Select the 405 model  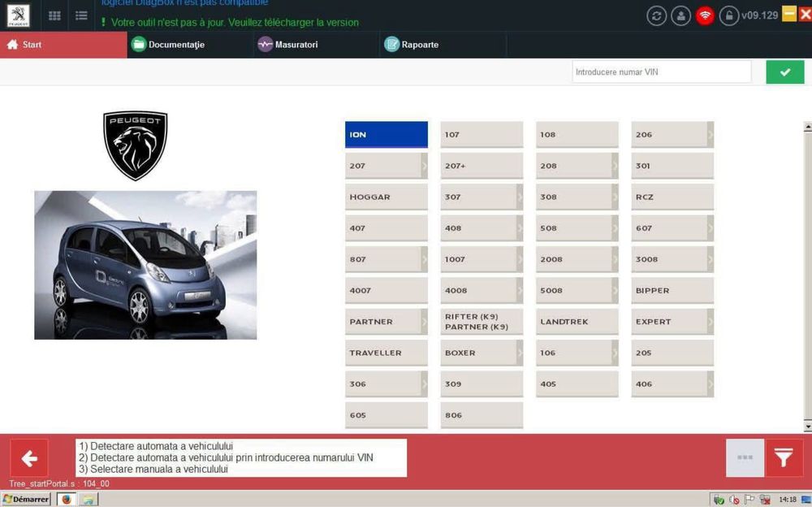pyautogui.click(x=577, y=384)
